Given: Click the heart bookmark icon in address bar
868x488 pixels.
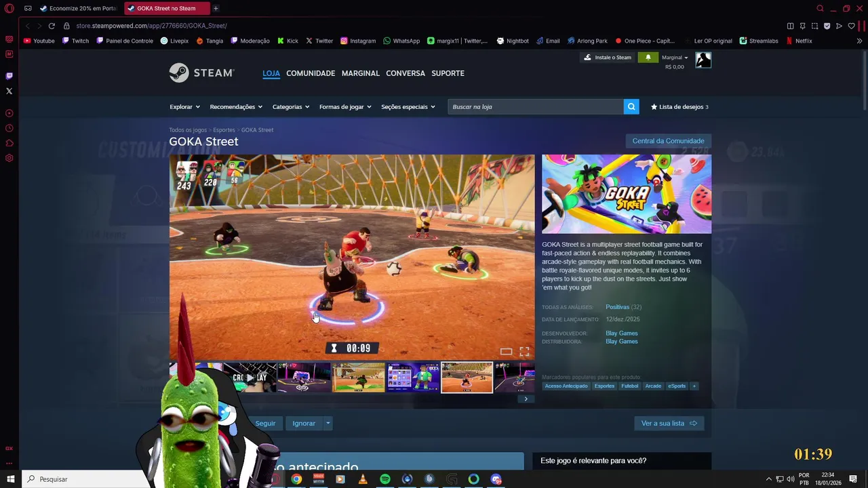Looking at the screenshot, I should pos(851,26).
